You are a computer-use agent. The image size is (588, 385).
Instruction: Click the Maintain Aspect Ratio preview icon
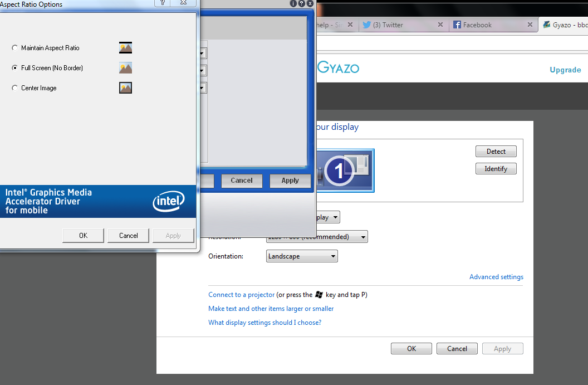[x=126, y=48]
